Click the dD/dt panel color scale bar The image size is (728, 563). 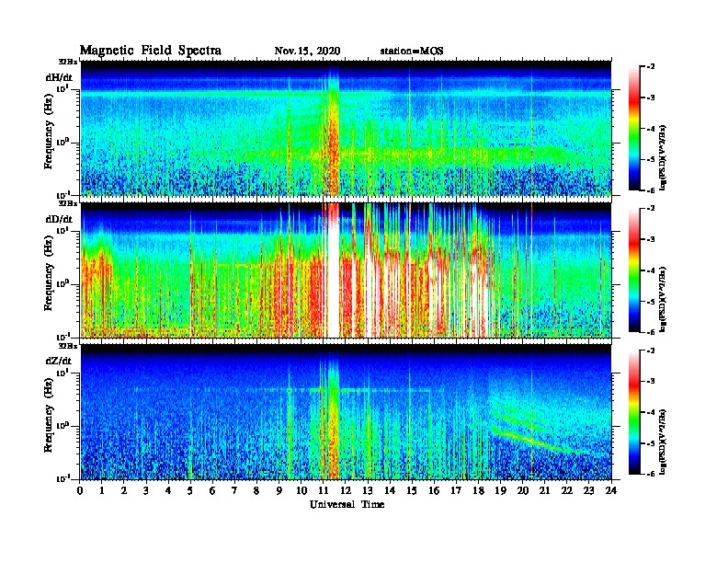(x=634, y=270)
